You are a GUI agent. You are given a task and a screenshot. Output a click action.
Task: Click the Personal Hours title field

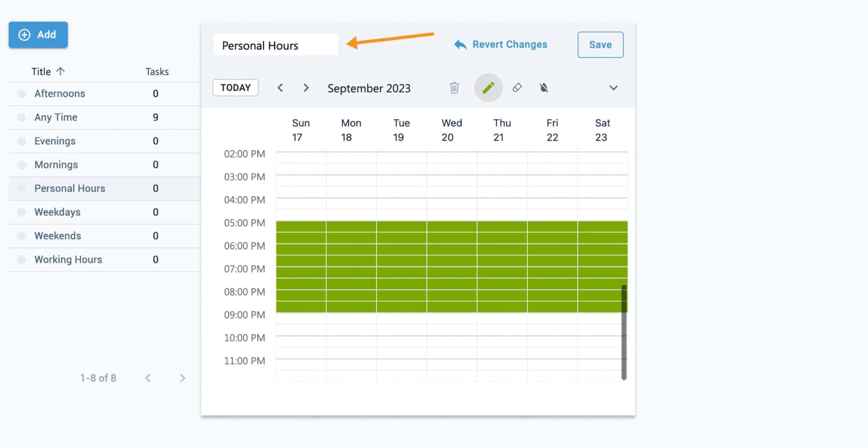point(275,45)
